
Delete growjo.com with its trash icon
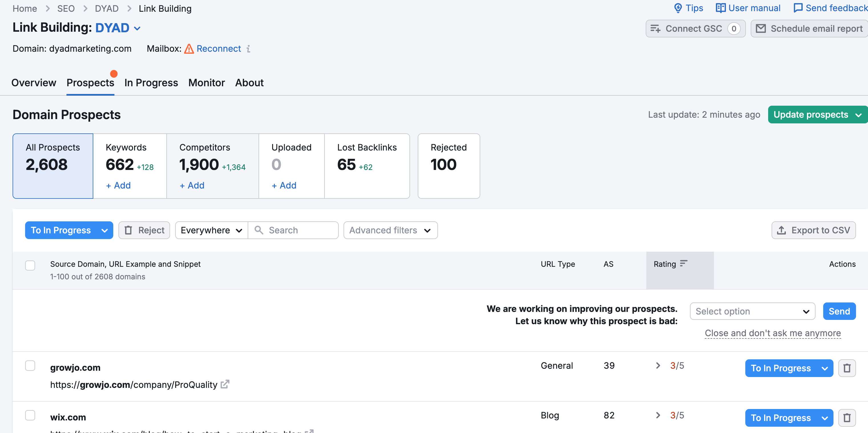[x=847, y=368]
